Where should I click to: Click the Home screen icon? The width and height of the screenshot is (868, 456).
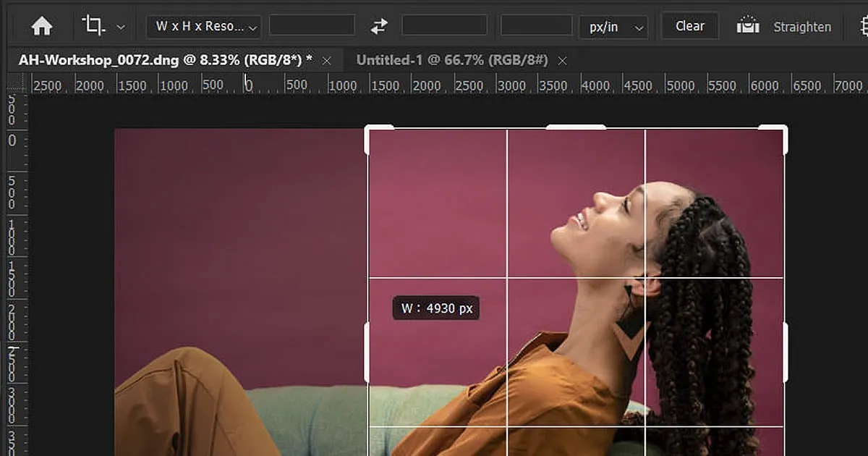[41, 25]
